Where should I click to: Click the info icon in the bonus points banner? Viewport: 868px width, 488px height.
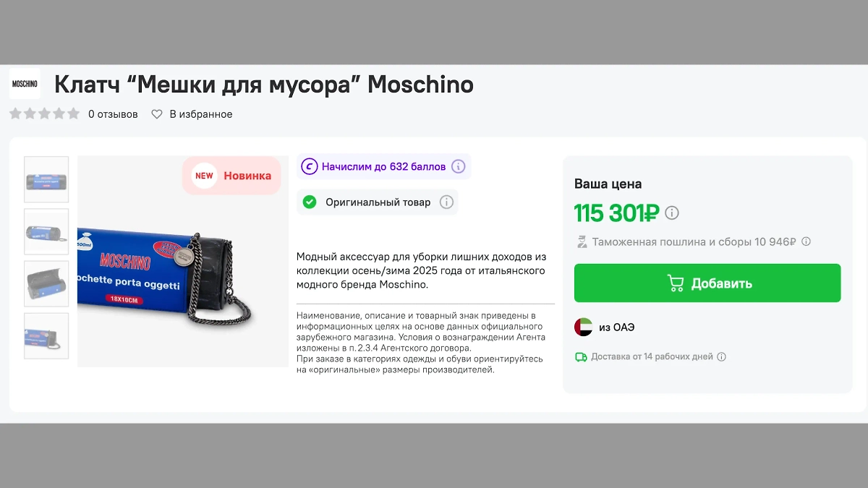[457, 166]
